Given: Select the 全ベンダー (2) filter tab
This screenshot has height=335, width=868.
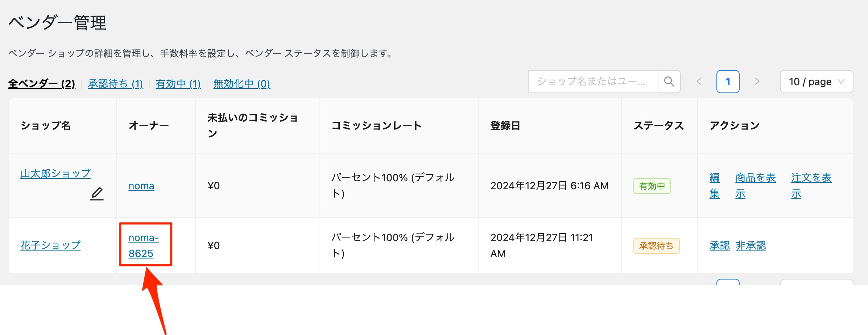Looking at the screenshot, I should [x=42, y=84].
